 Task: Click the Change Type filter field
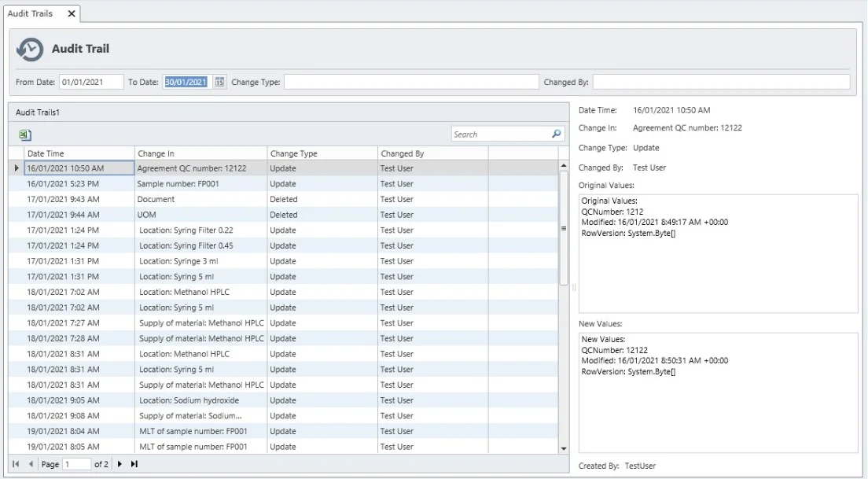pyautogui.click(x=410, y=82)
